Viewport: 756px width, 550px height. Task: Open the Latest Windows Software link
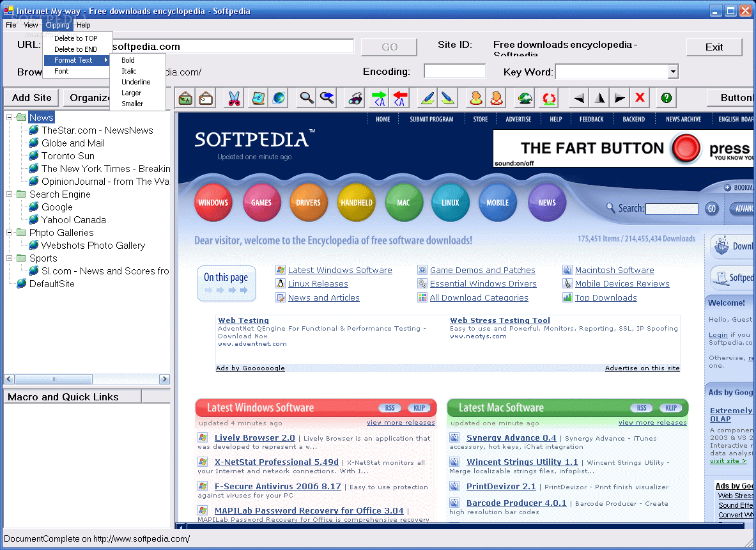point(340,270)
